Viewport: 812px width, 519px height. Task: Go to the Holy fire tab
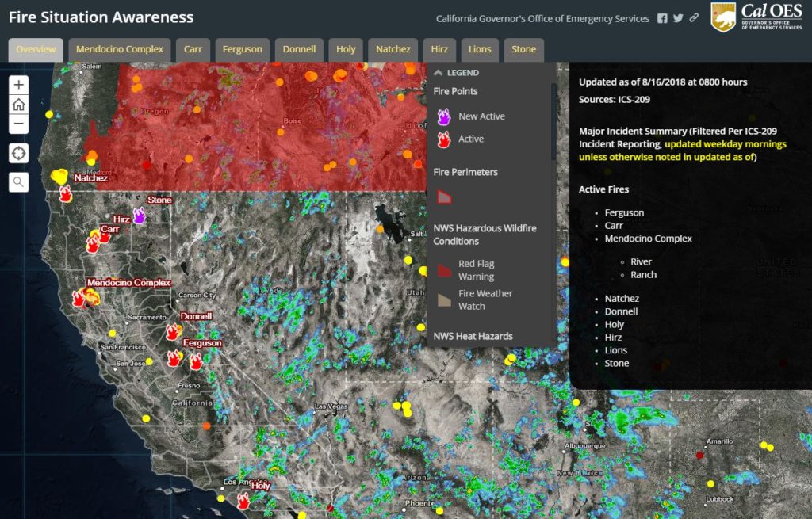click(x=346, y=49)
